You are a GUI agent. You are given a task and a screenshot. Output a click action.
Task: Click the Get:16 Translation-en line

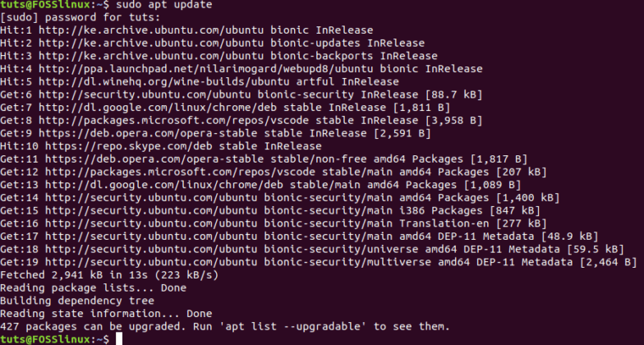[x=273, y=223]
